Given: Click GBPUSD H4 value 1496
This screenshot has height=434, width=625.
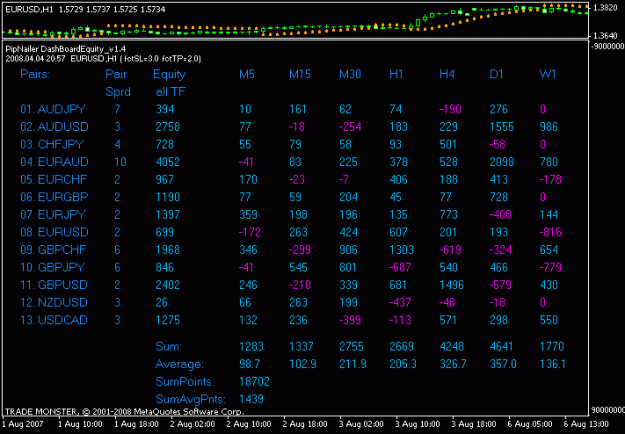Looking at the screenshot, I should [452, 285].
